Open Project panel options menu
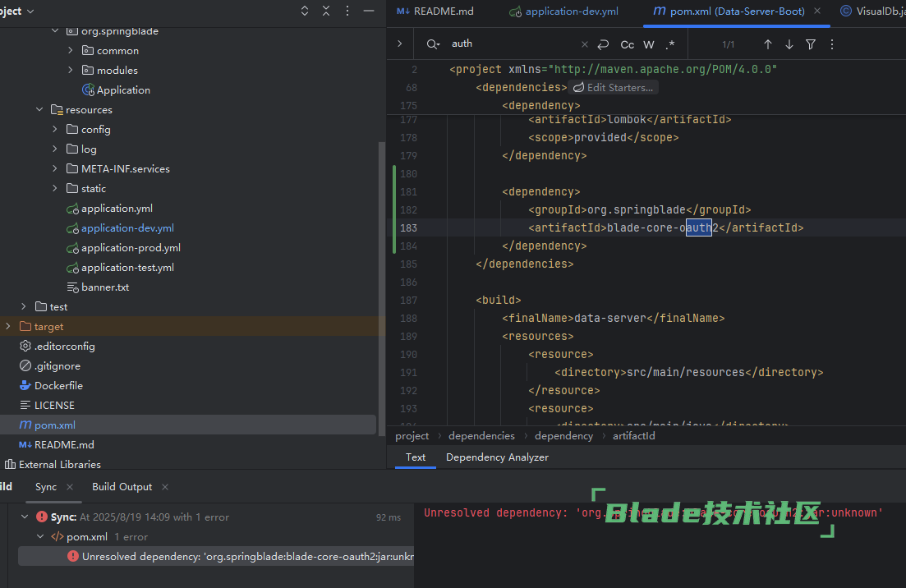This screenshot has width=906, height=588. click(x=347, y=11)
